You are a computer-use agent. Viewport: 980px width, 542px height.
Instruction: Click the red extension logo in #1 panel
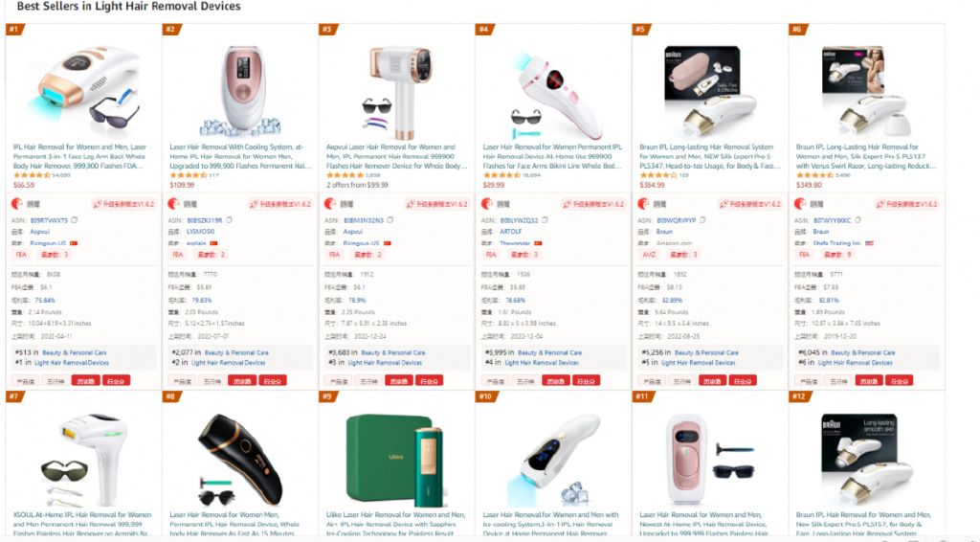coord(17,204)
